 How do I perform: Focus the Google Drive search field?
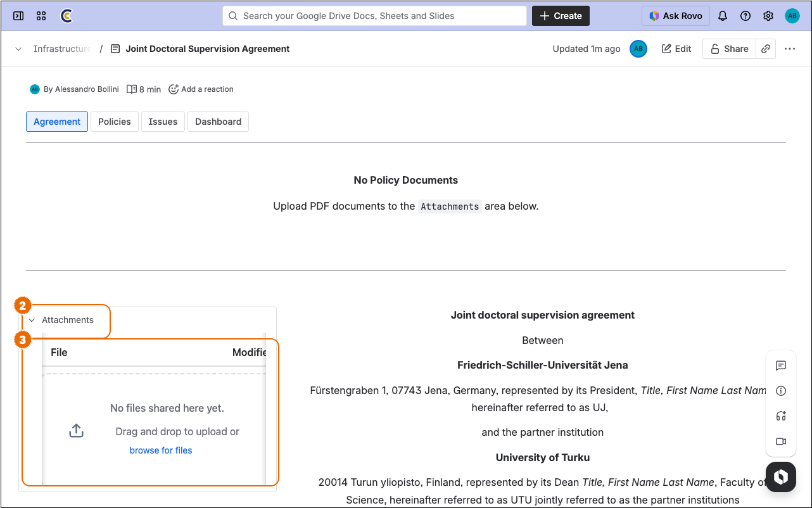coord(374,16)
